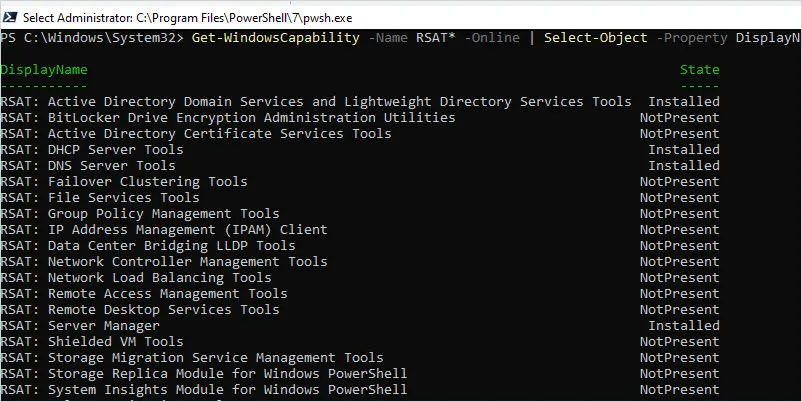Viewport: 802px width, 402px height.
Task: Click 'RSAT: Remote Access Management Tools'
Action: tap(144, 294)
